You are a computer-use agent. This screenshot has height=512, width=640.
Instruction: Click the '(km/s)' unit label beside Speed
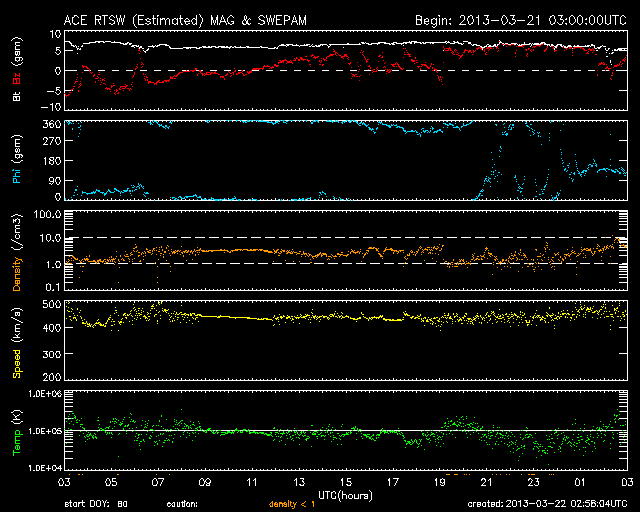18,327
